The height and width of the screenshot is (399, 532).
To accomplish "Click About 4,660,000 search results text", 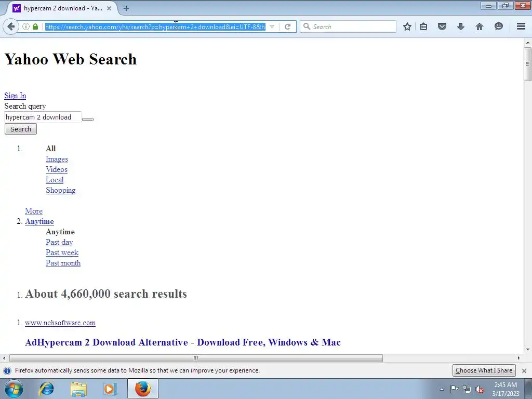I will click(106, 294).
